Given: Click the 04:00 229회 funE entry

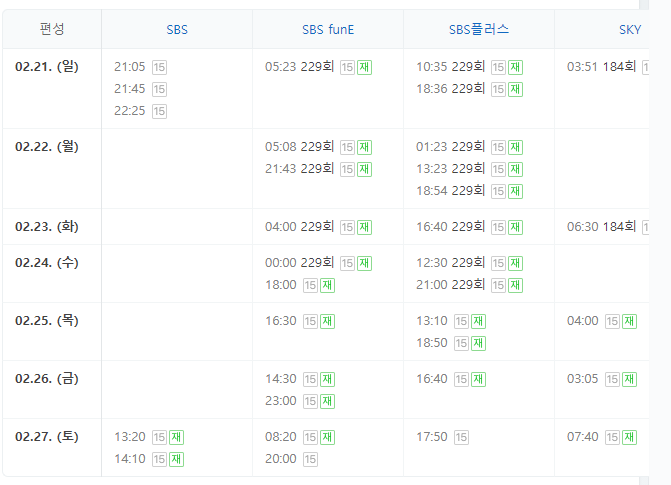Looking at the screenshot, I should click(x=299, y=226).
